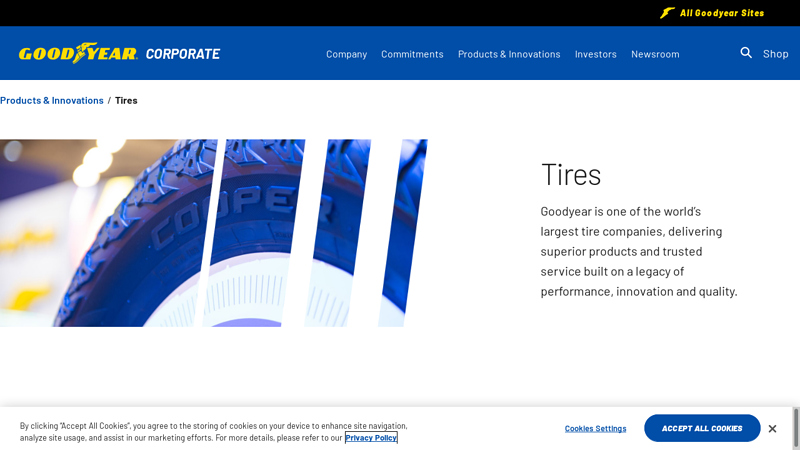This screenshot has height=450, width=800.
Task: Open the Goodyear Corporate logo homepage
Action: (119, 53)
